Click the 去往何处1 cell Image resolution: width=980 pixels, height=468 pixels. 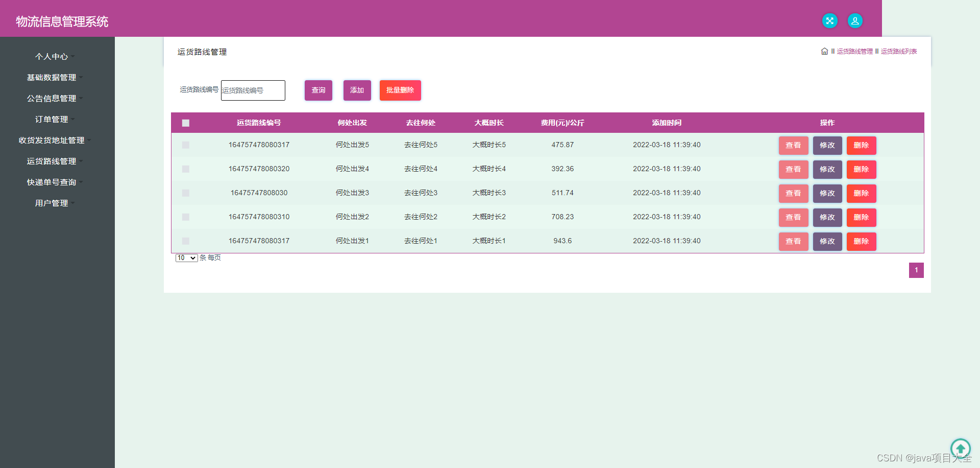click(421, 241)
